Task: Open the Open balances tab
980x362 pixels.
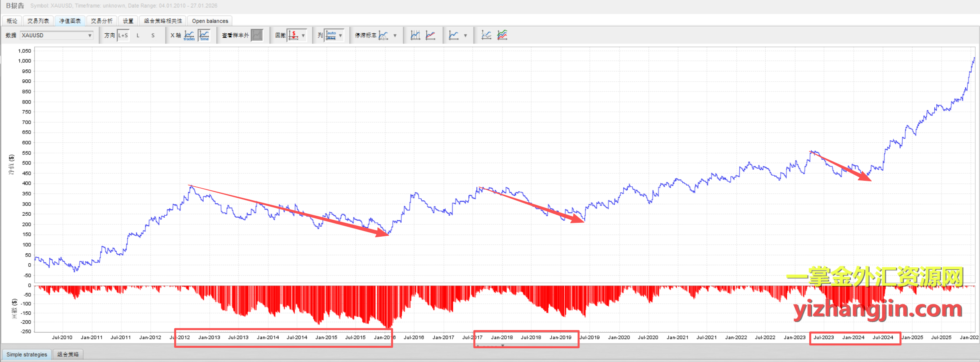Action: [210, 21]
